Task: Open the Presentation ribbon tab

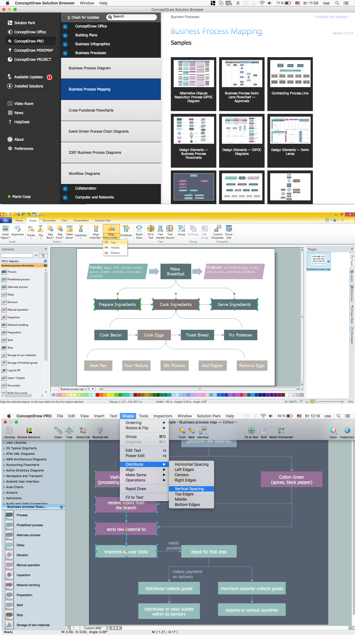Action: coord(81,221)
